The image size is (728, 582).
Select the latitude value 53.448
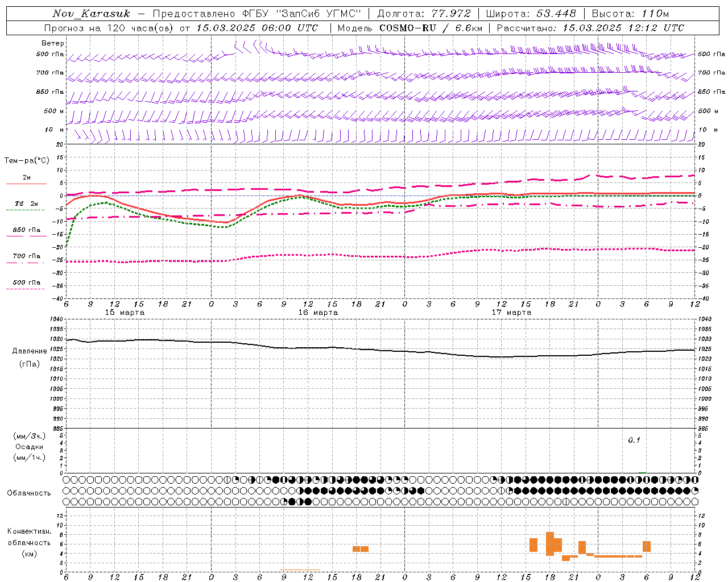click(556, 14)
